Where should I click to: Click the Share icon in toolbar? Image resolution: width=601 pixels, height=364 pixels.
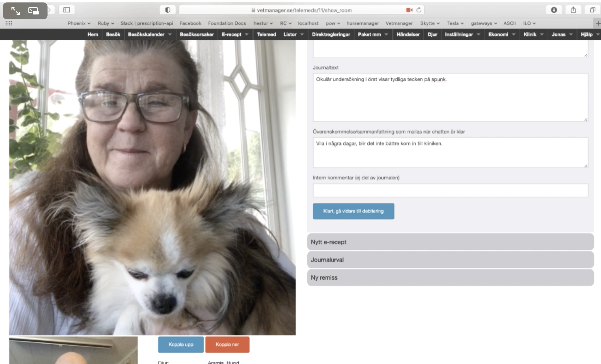(573, 10)
